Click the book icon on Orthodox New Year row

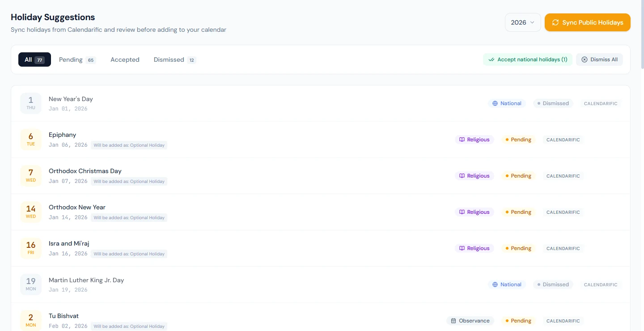pyautogui.click(x=462, y=212)
